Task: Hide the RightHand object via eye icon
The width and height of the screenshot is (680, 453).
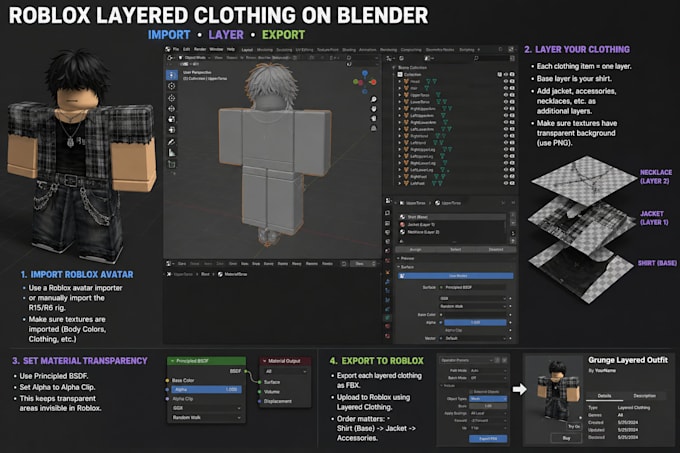Action: (506, 136)
